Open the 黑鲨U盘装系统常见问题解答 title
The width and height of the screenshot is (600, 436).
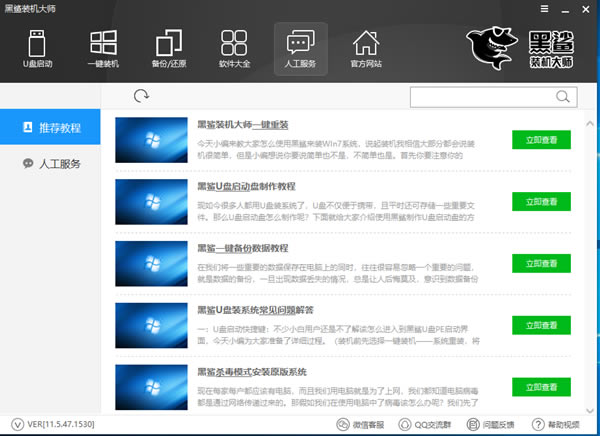pos(255,310)
